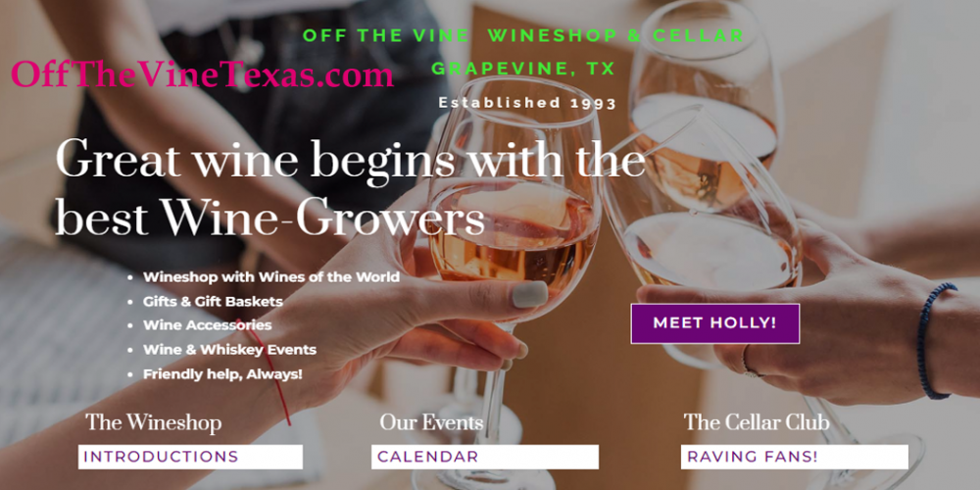Click The Wineshop section heading
This screenshot has width=980, height=490.
coord(154,422)
